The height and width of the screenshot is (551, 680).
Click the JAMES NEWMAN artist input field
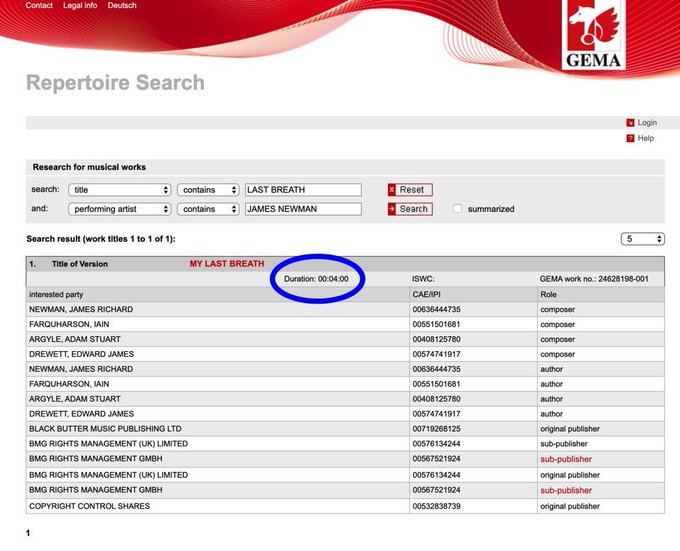click(x=303, y=209)
